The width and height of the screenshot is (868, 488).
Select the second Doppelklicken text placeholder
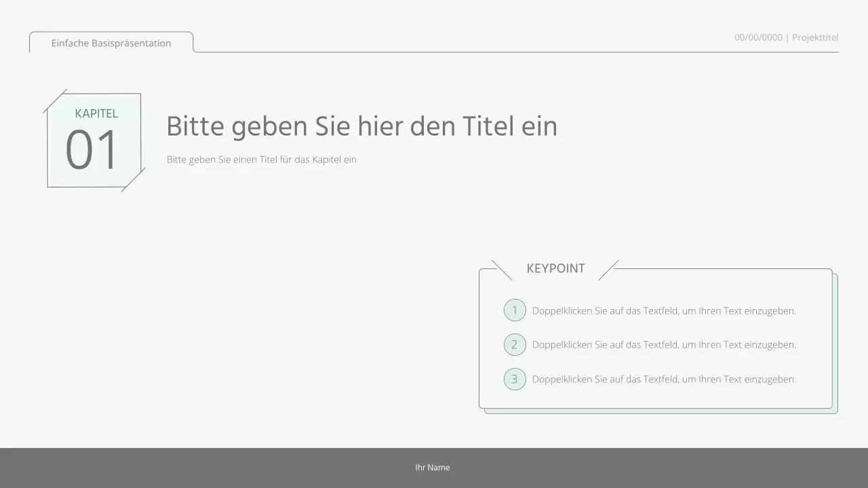[x=665, y=344]
